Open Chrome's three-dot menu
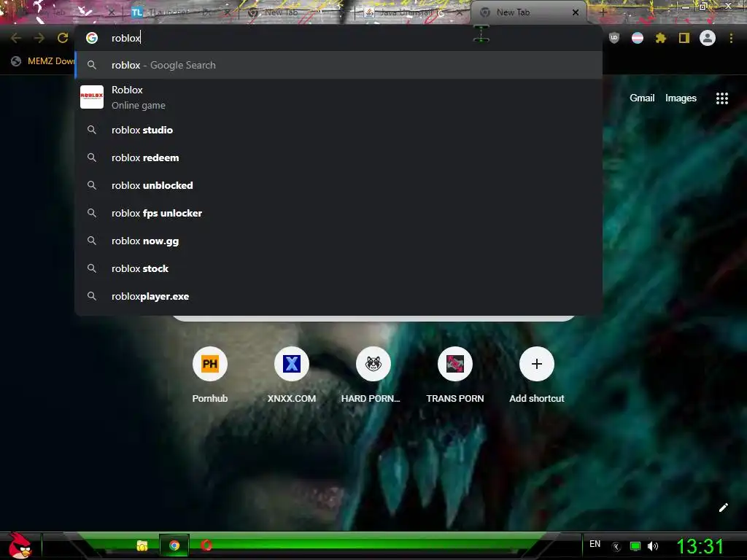Screen dimensions: 747x560 (731, 38)
